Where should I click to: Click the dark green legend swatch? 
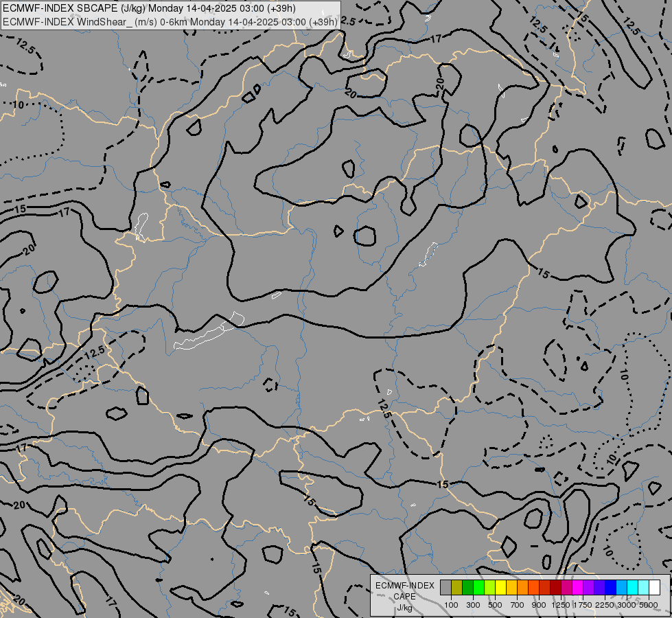tap(468, 587)
